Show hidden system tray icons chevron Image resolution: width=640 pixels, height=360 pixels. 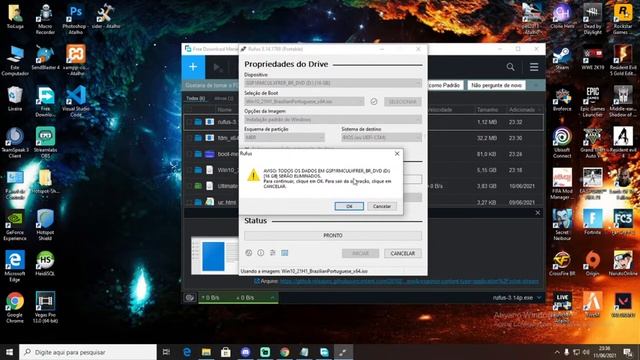click(557, 352)
